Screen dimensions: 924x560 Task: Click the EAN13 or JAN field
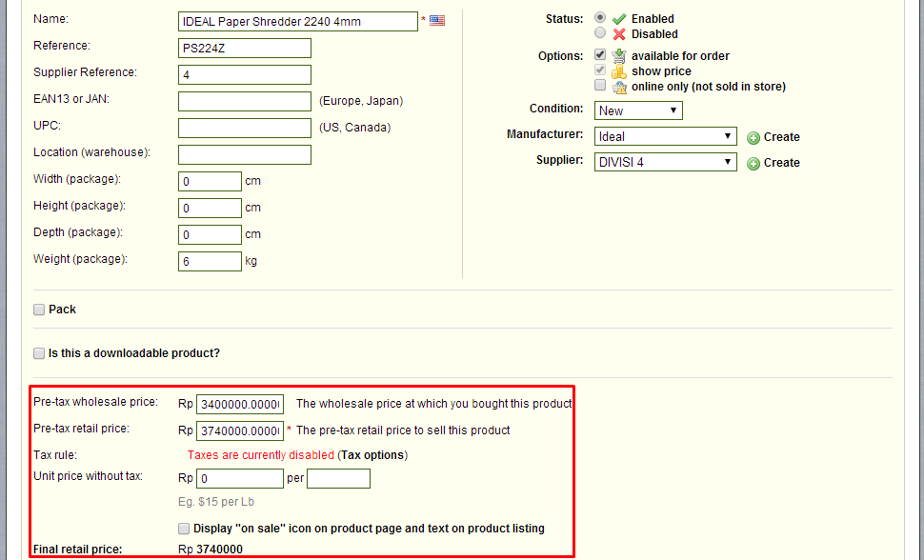tap(245, 101)
